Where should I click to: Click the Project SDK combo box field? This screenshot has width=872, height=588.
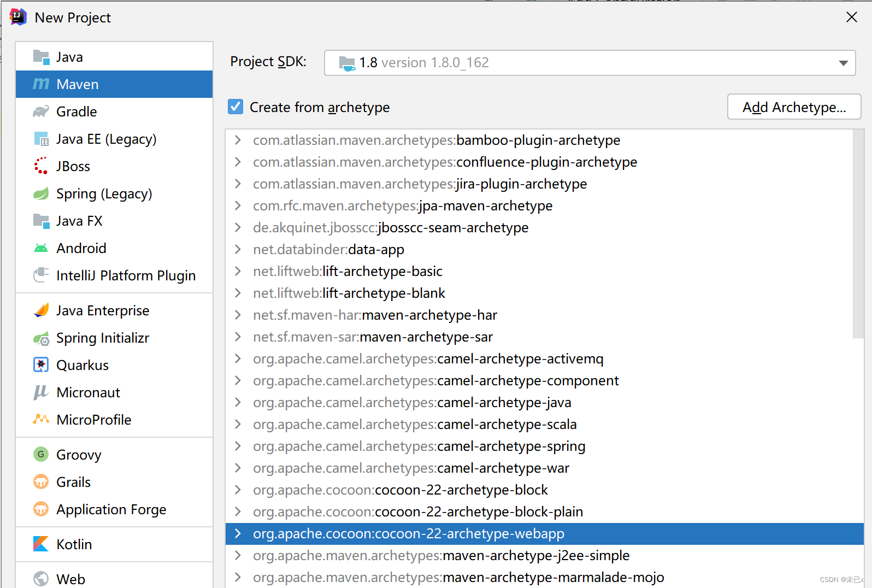590,63
